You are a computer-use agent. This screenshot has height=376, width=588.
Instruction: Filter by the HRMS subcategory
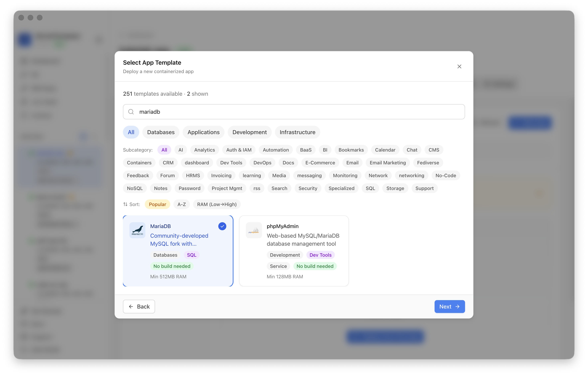[193, 175]
